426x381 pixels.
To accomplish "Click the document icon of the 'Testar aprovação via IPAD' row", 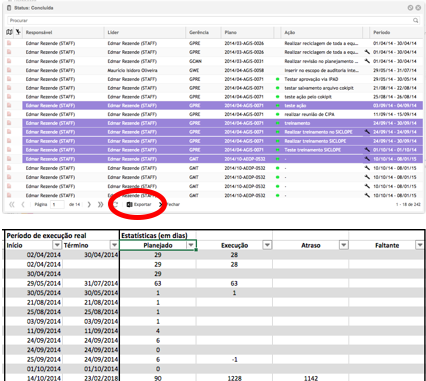I will [9, 79].
